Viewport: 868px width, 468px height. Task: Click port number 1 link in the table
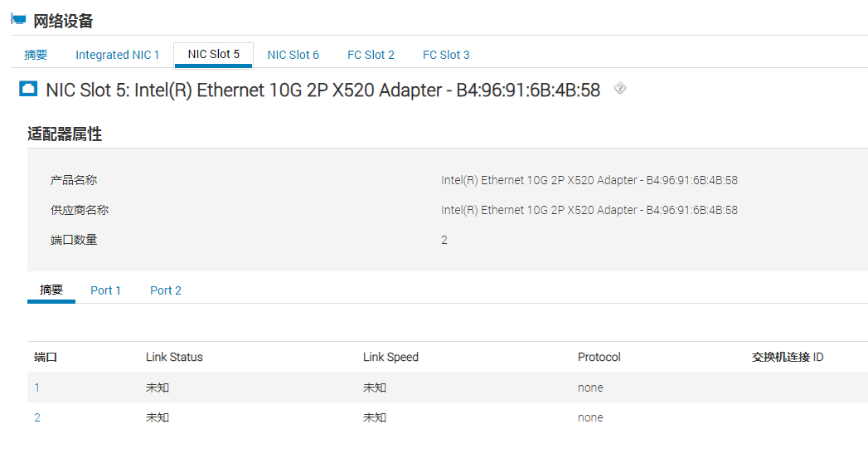(37, 388)
